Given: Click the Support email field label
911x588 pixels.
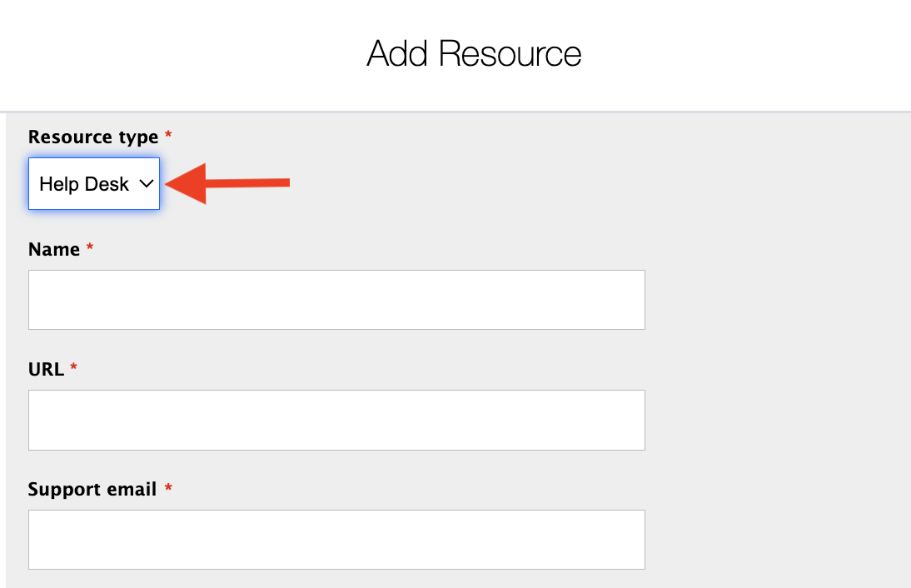Looking at the screenshot, I should [x=92, y=490].
